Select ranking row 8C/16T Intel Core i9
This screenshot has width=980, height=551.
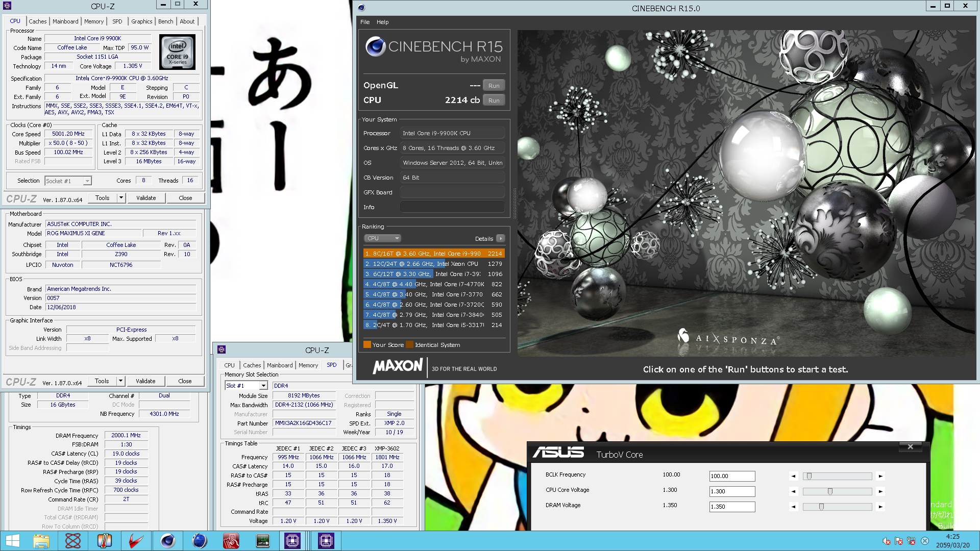(434, 254)
